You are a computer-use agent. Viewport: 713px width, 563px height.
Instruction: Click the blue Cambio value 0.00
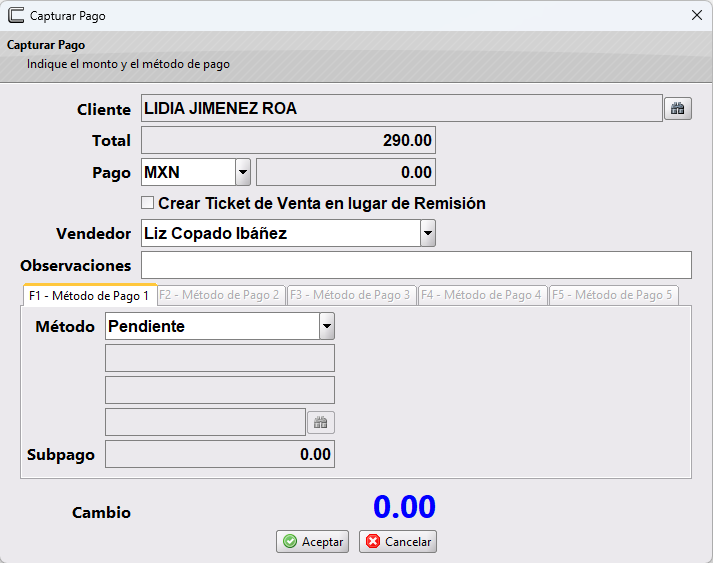[404, 507]
